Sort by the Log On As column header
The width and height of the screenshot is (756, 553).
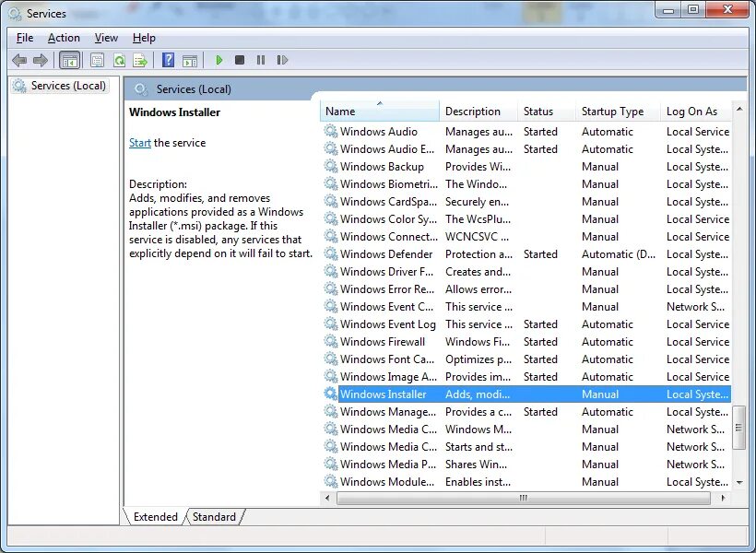[x=696, y=112]
